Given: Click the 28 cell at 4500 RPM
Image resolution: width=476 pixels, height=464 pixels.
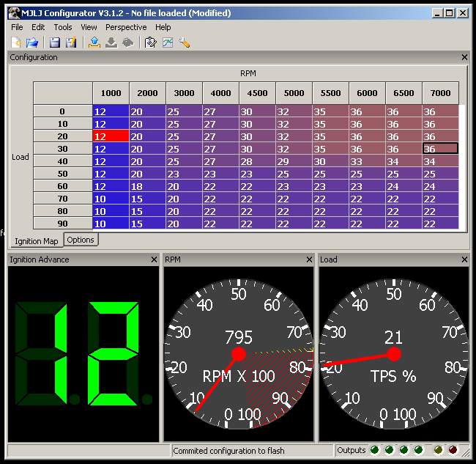Looking at the screenshot, I should coord(257,161).
